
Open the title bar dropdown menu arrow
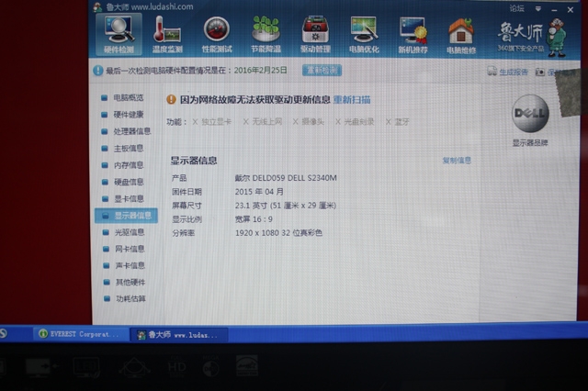tap(538, 8)
